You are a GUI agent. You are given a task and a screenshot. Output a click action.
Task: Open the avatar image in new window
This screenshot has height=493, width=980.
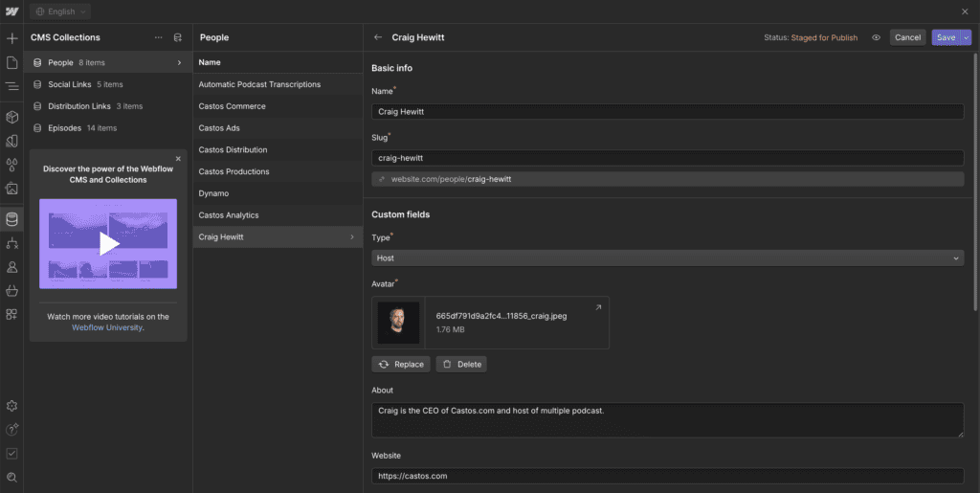click(598, 307)
